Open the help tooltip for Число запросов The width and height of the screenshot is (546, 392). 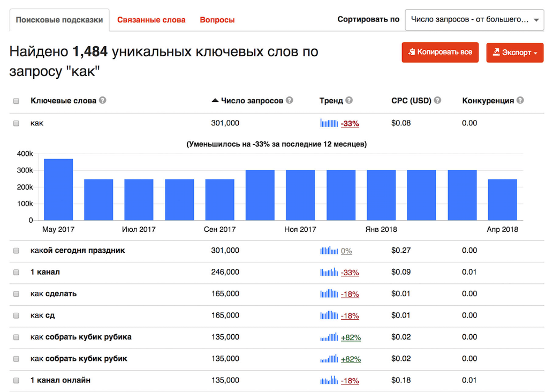(x=290, y=101)
